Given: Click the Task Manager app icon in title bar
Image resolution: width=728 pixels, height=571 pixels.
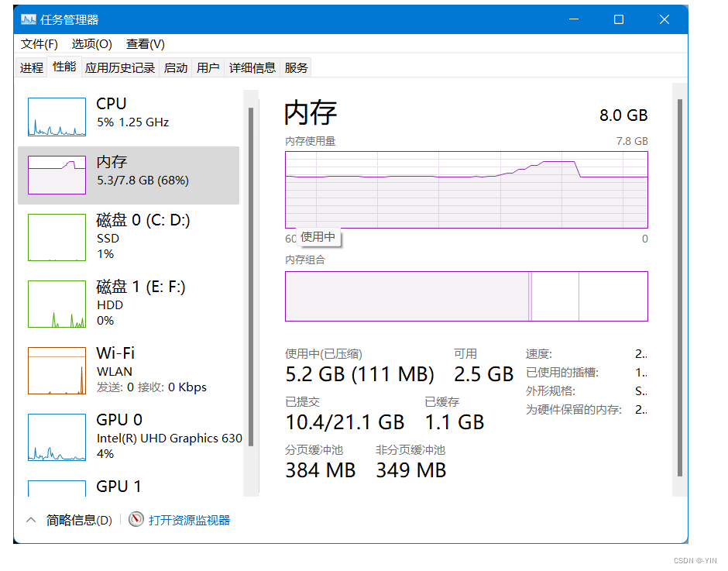Looking at the screenshot, I should (x=29, y=19).
